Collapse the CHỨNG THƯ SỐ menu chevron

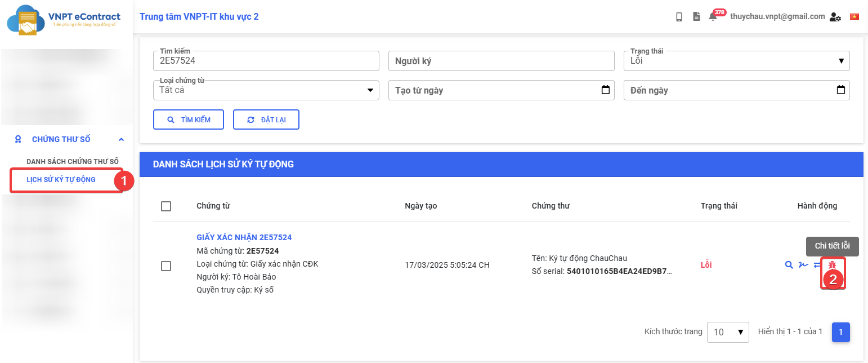click(x=121, y=139)
